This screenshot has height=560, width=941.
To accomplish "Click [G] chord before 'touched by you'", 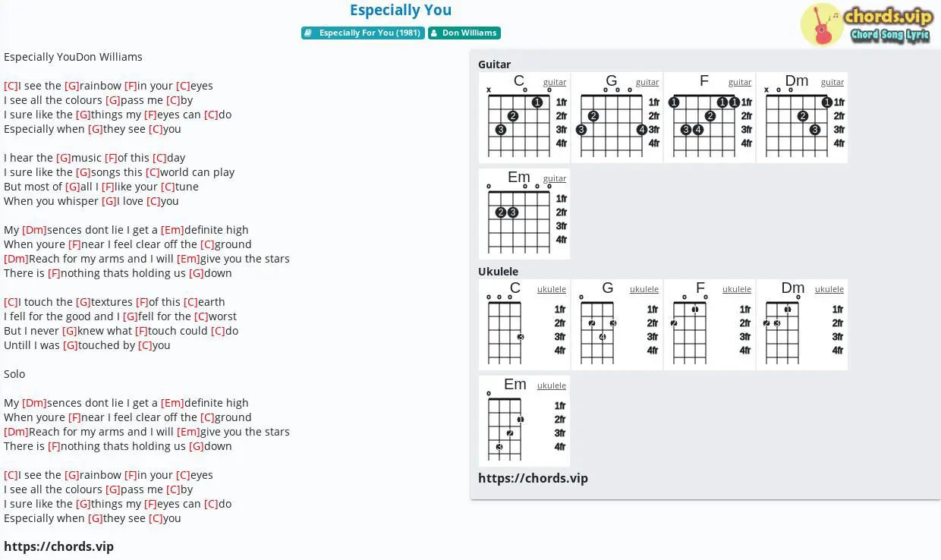I will (71, 345).
